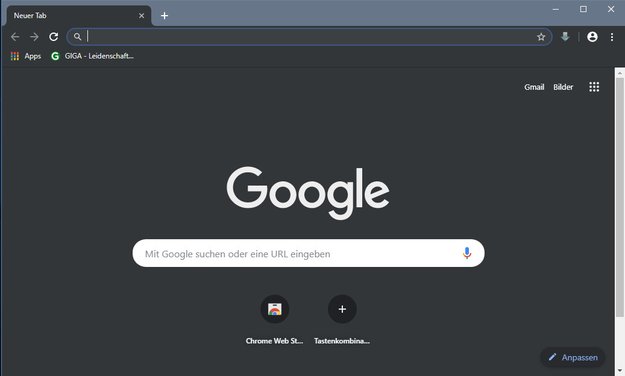Open the Google apps grid
This screenshot has height=376, width=625.
coord(594,87)
